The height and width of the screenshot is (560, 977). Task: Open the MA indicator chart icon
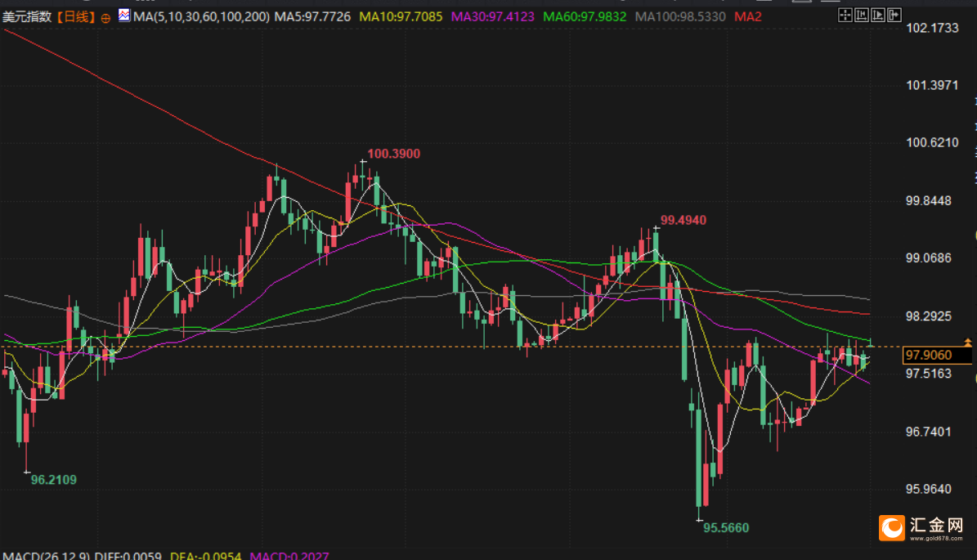coord(124,16)
